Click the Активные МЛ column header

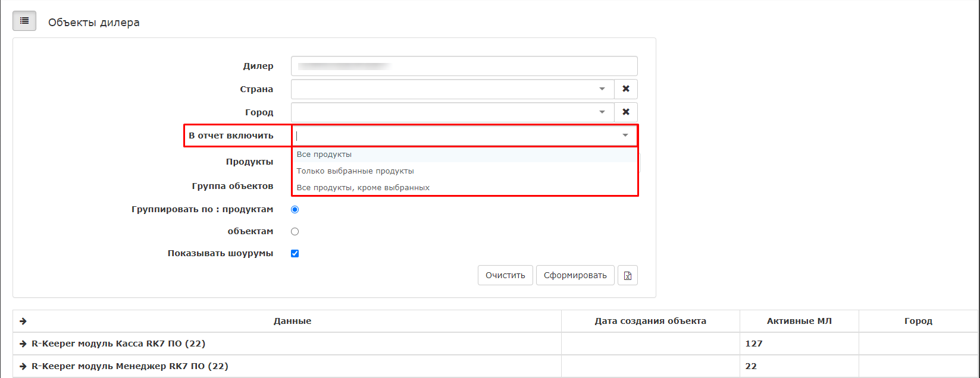(799, 321)
